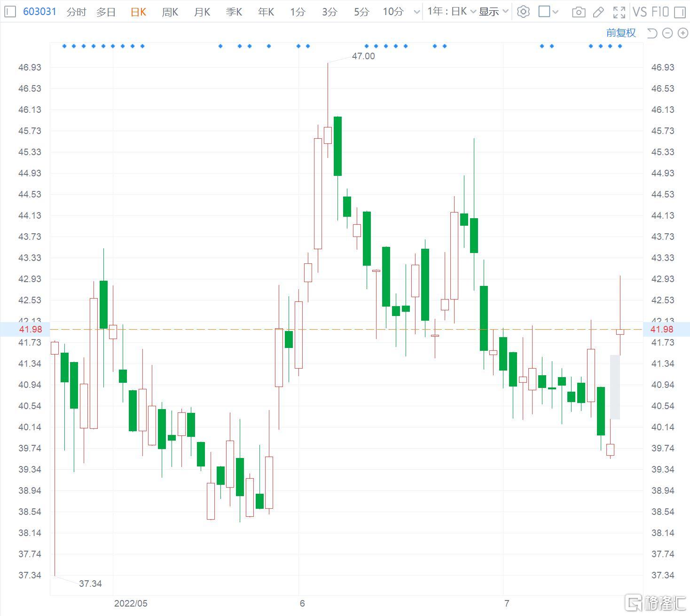
Task: Click the first blue event marker diamond
Action: pos(64,46)
